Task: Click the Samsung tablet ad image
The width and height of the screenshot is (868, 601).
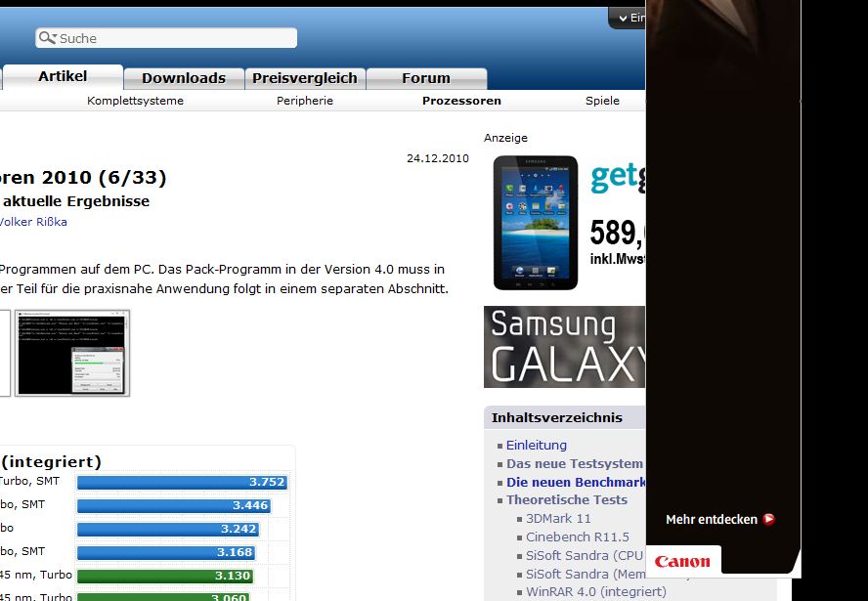Action: pos(536,223)
